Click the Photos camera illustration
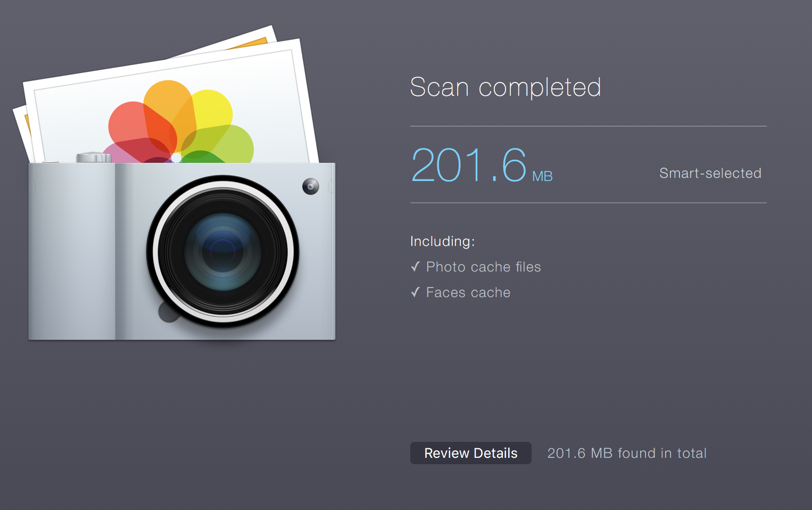Viewport: 812px width, 510px height. click(x=175, y=183)
